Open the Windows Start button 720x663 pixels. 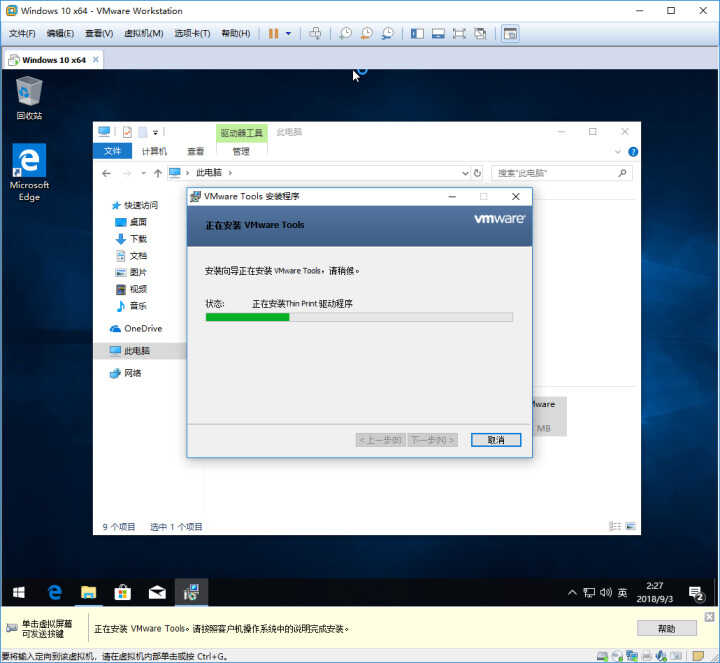coord(18,593)
